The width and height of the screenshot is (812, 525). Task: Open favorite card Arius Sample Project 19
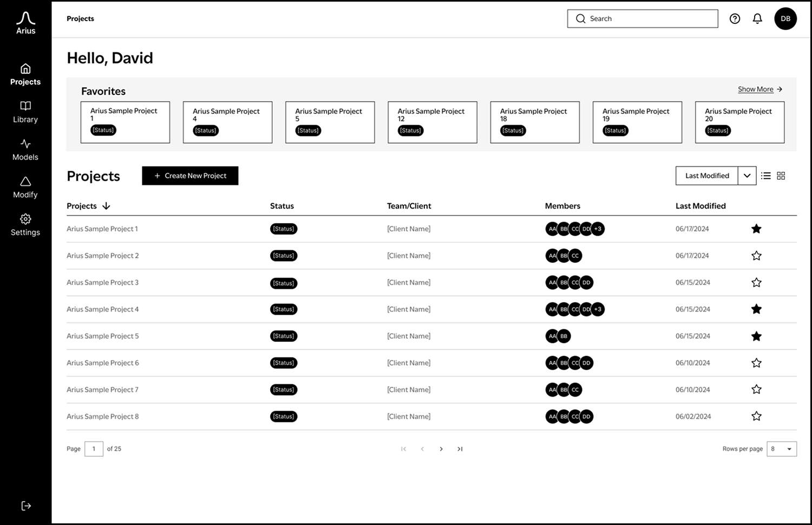(x=637, y=122)
